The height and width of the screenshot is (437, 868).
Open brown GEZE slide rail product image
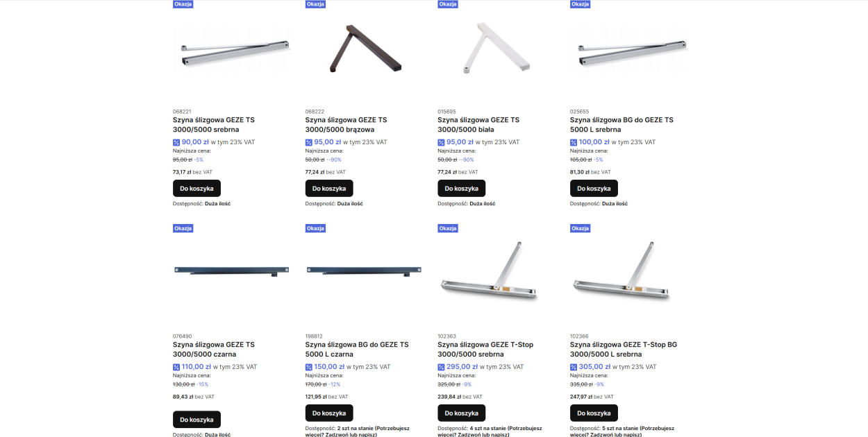click(x=365, y=49)
